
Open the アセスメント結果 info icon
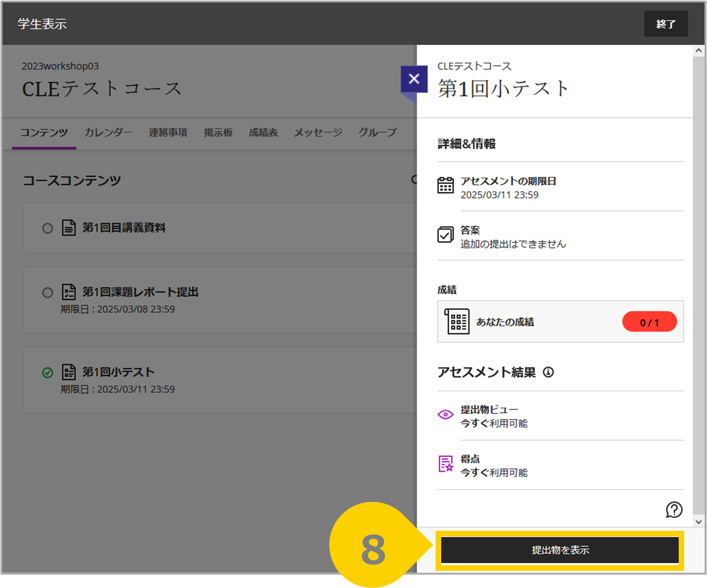coord(548,372)
